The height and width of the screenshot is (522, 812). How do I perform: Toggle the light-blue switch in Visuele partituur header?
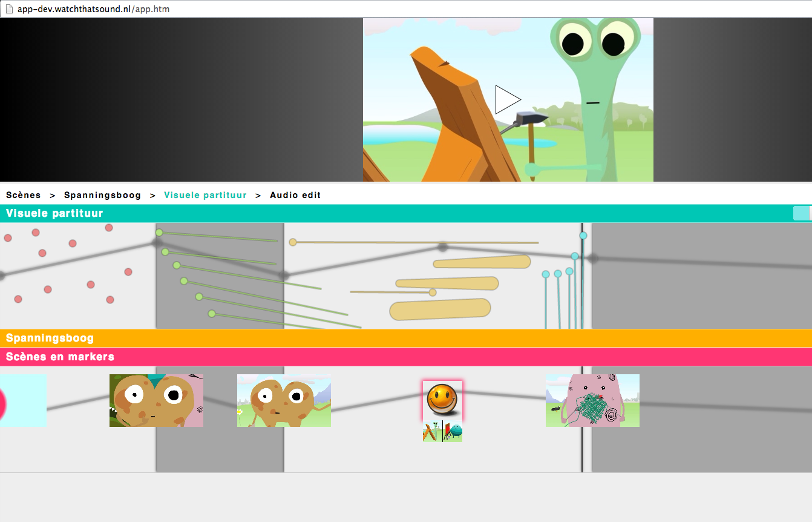[802, 213]
